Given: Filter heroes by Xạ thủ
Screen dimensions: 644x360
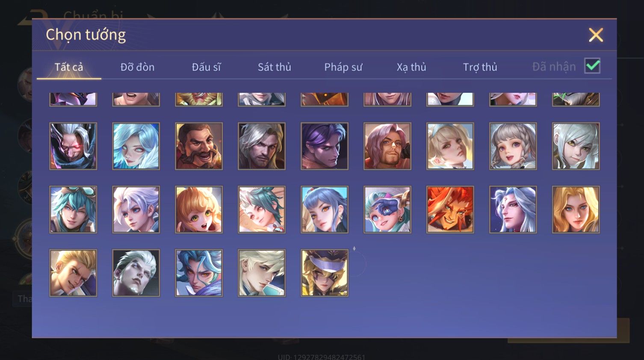Looking at the screenshot, I should 411,67.
